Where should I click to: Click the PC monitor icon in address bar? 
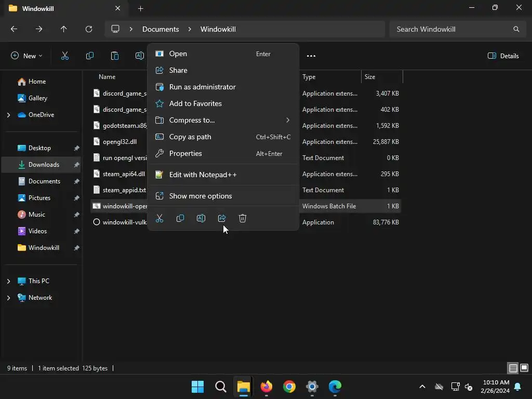[115, 29]
